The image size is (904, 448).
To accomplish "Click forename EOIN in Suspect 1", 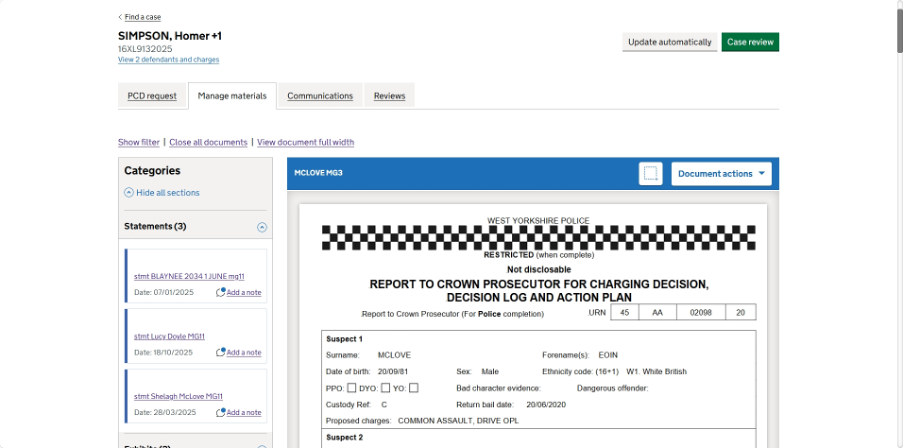I will 608,355.
